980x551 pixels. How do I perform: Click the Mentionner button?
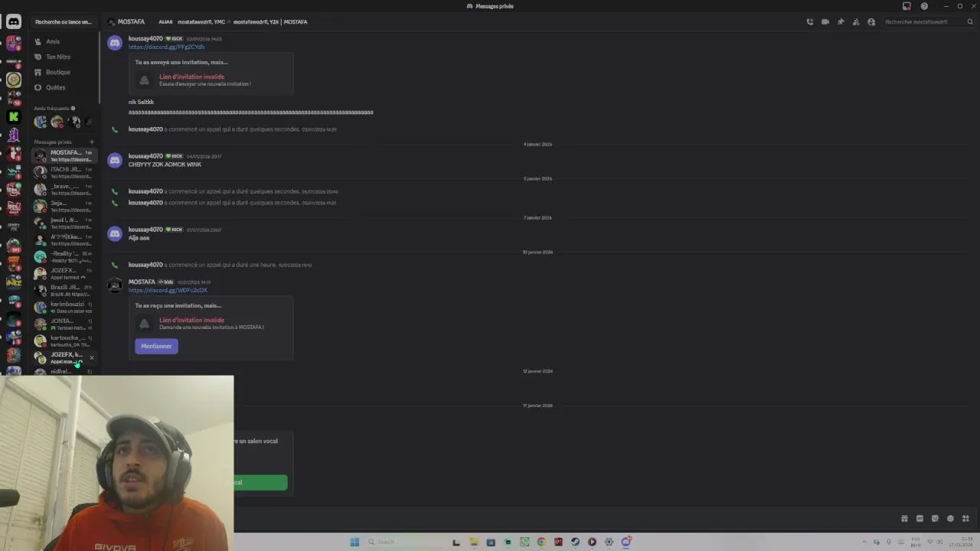[156, 346]
